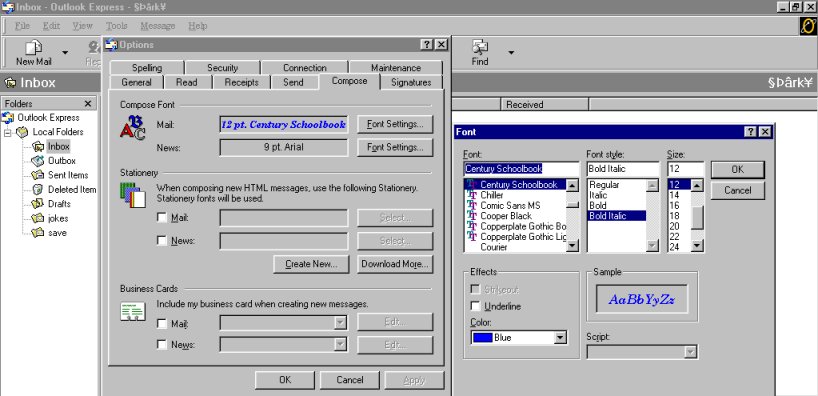Select the Deleted Items folder icon
The height and width of the screenshot is (396, 818).
pyautogui.click(x=38, y=189)
